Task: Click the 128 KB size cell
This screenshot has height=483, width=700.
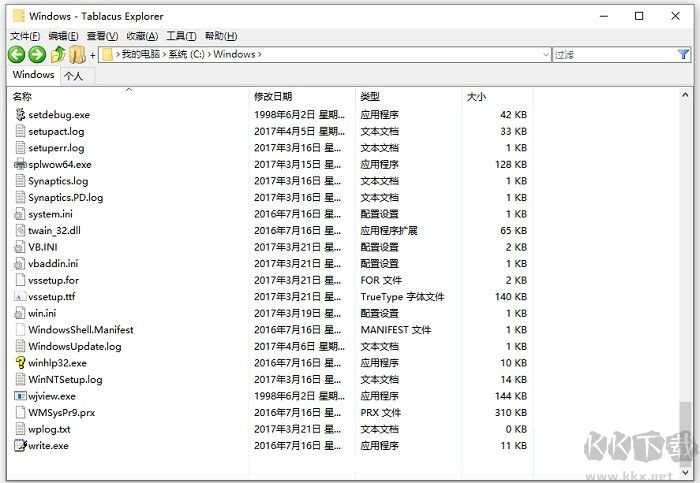Action: pos(511,164)
